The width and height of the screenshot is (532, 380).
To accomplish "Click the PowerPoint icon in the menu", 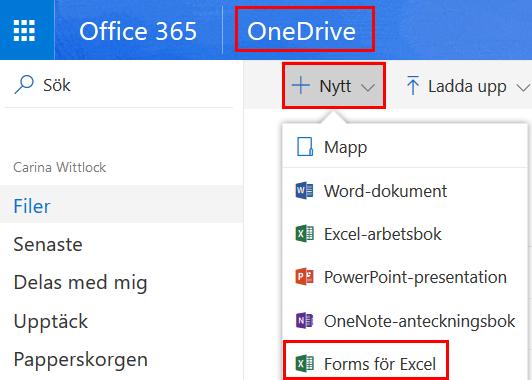I will click(x=304, y=277).
